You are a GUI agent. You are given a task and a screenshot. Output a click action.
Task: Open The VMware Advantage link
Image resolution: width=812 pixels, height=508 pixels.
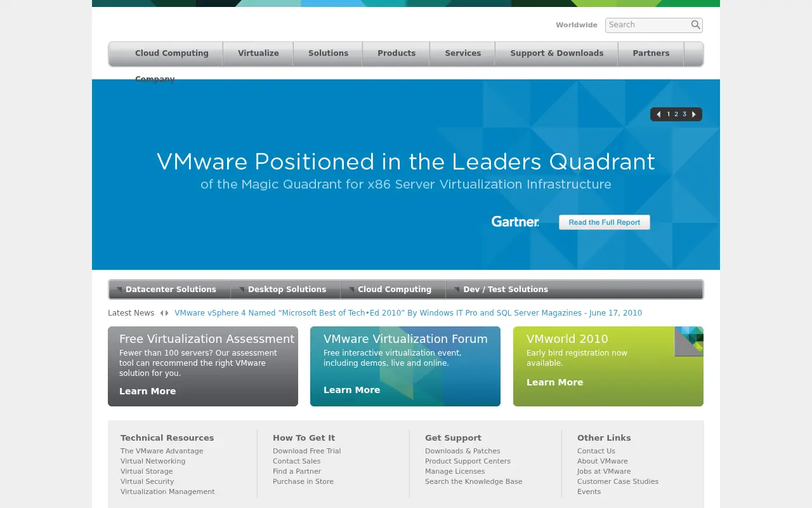click(162, 451)
